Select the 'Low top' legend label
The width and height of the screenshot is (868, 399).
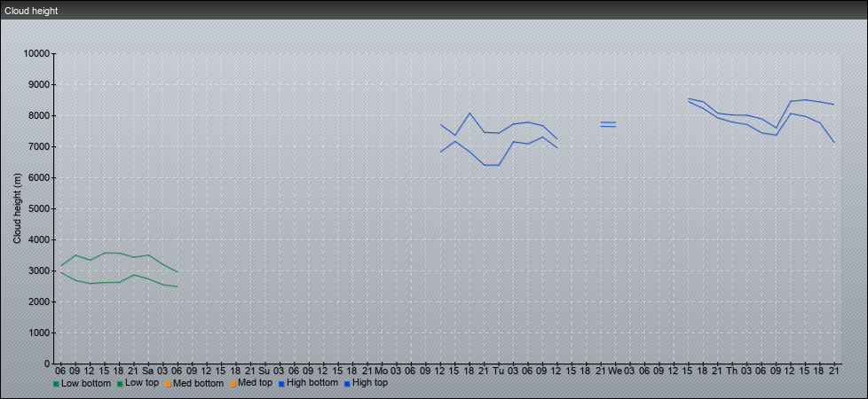142,383
